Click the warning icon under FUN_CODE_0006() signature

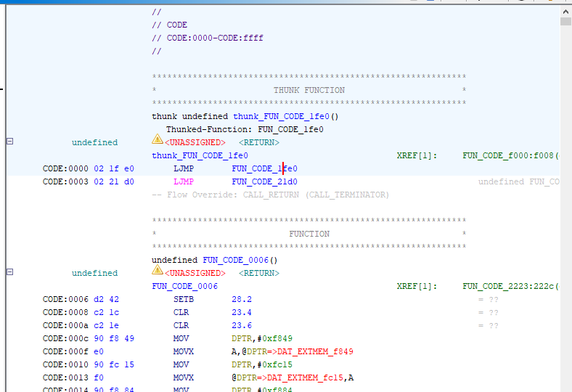(158, 270)
